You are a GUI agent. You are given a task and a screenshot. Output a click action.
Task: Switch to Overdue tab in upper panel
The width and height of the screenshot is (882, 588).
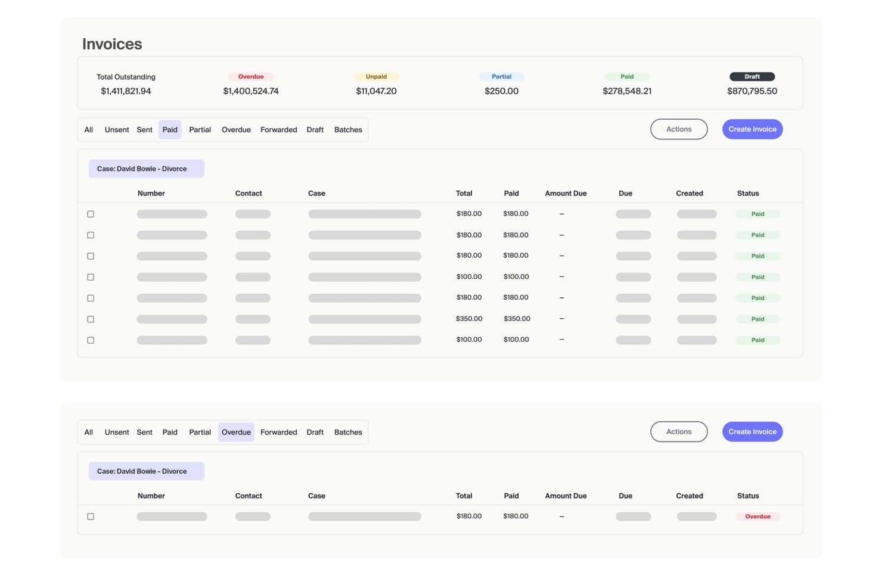[x=236, y=130]
